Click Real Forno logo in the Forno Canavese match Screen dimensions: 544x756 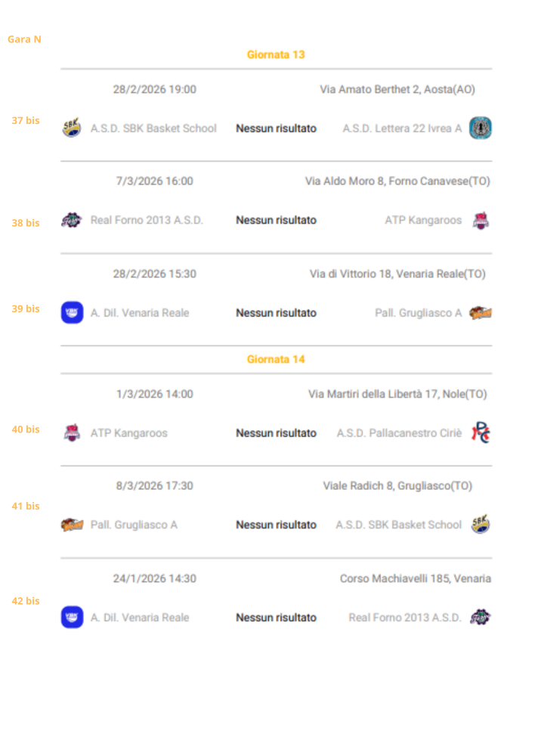click(72, 221)
